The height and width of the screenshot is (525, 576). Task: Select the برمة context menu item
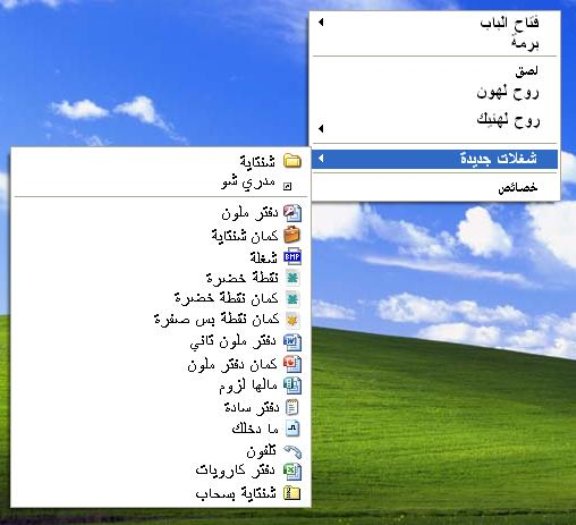point(436,44)
